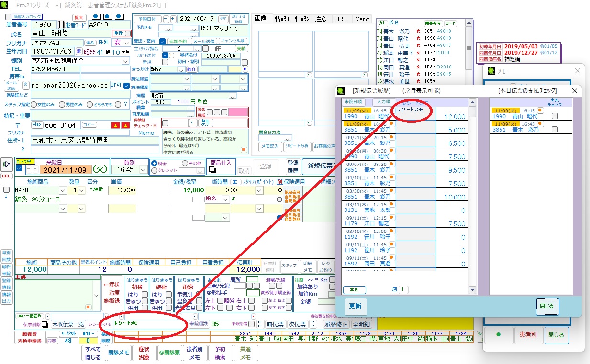Click the barcode icon beside 患者コード

pyautogui.click(x=61, y=24)
